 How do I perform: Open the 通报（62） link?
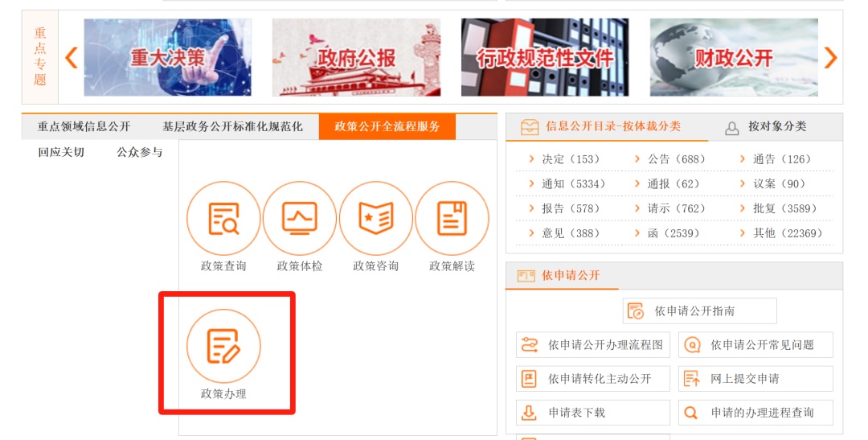(x=676, y=184)
